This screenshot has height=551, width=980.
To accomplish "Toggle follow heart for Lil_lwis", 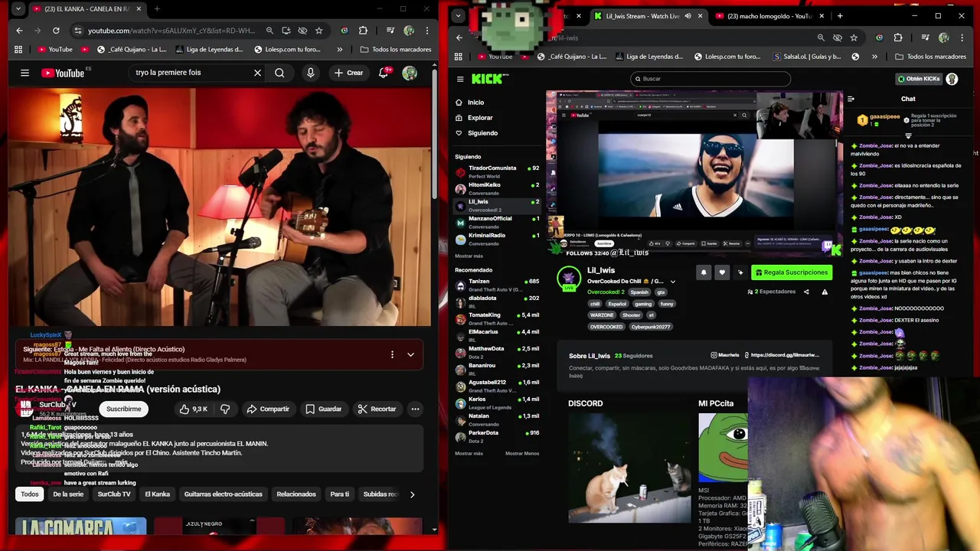I will click(x=722, y=272).
